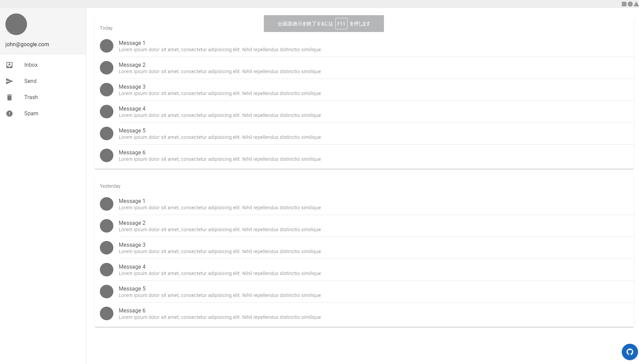
Task: Click avatar of Yesterday's Message 3
Action: [x=107, y=248]
